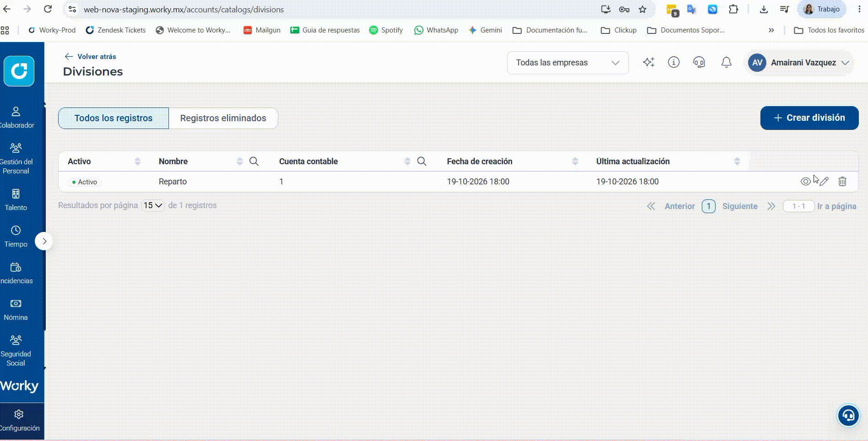Jump to first page double arrow
Screen dimensions: 868x441
[651, 206]
